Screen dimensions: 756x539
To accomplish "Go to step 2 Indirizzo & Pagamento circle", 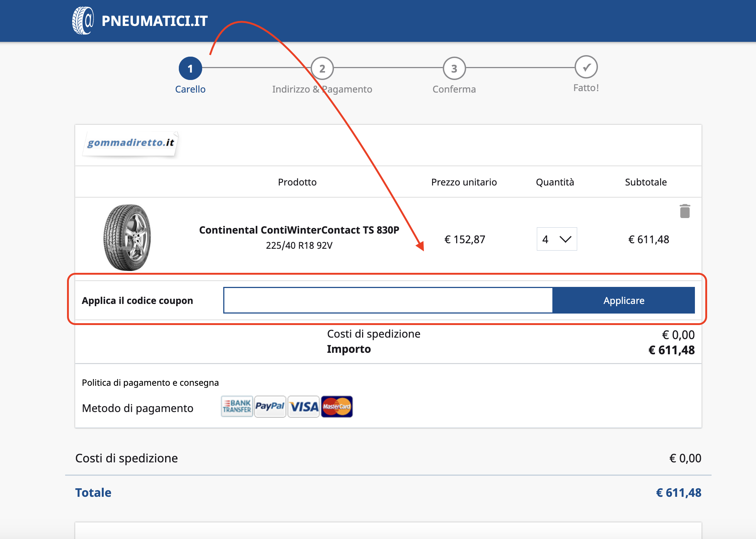I will coord(322,68).
